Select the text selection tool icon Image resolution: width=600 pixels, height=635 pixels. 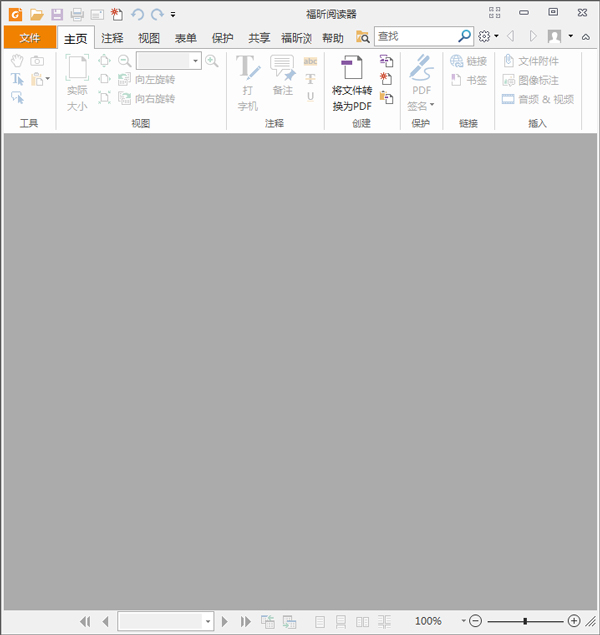tap(17, 79)
